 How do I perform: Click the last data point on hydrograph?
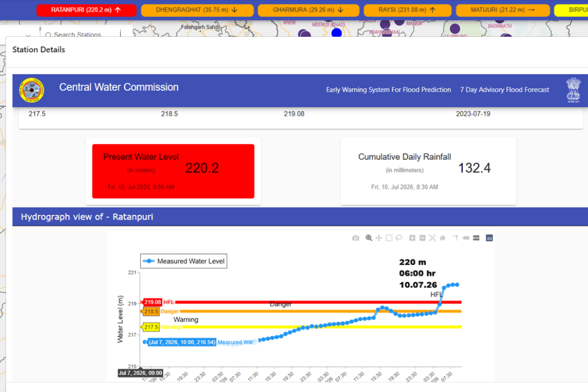pos(457,285)
